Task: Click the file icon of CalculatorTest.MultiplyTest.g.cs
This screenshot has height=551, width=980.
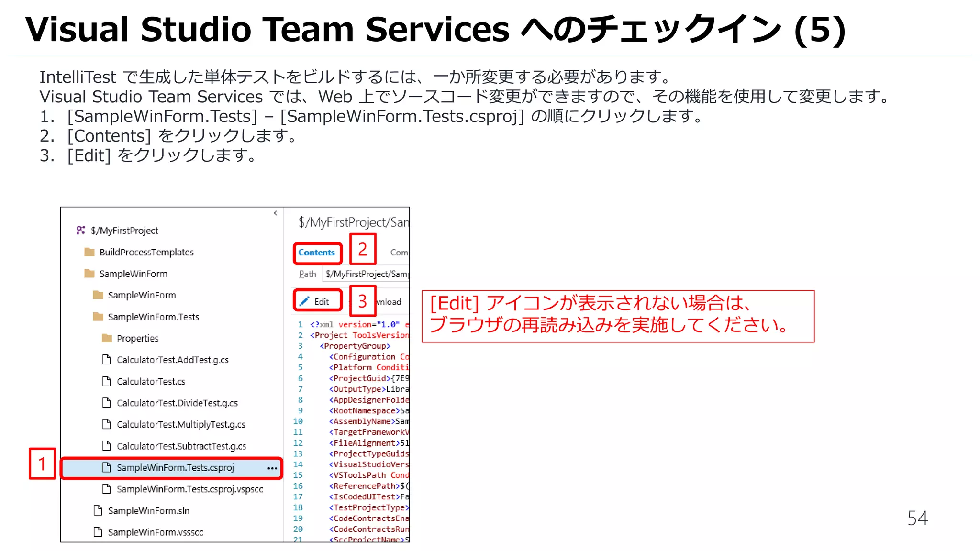Action: pos(106,424)
